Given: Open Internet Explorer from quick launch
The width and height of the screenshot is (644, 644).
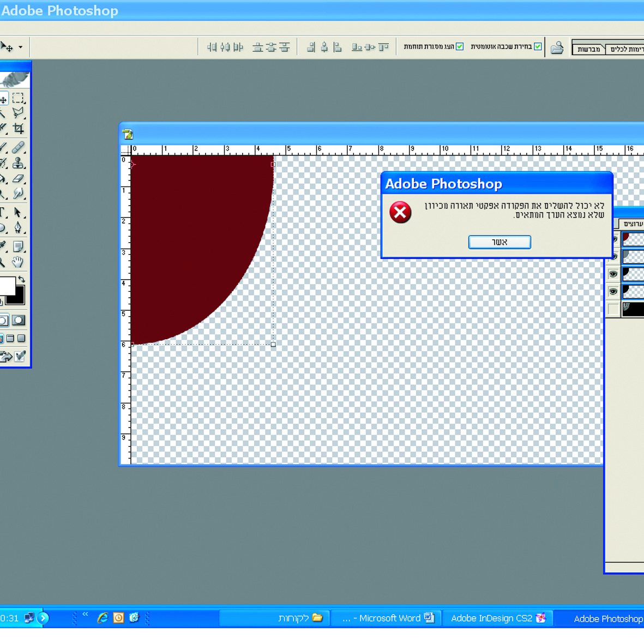Looking at the screenshot, I should coord(103,618).
